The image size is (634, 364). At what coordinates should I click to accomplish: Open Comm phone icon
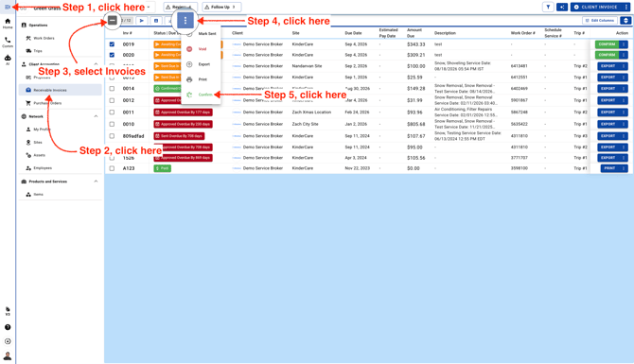(x=8, y=42)
